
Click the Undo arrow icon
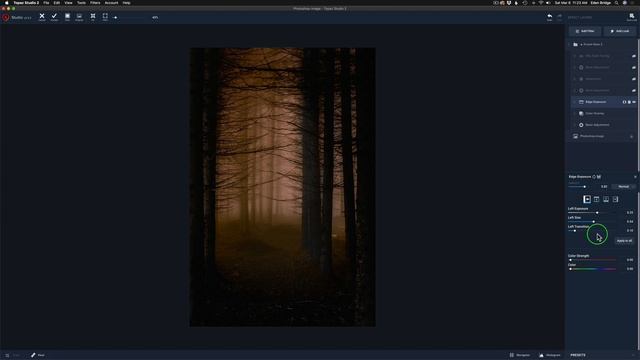tap(549, 16)
